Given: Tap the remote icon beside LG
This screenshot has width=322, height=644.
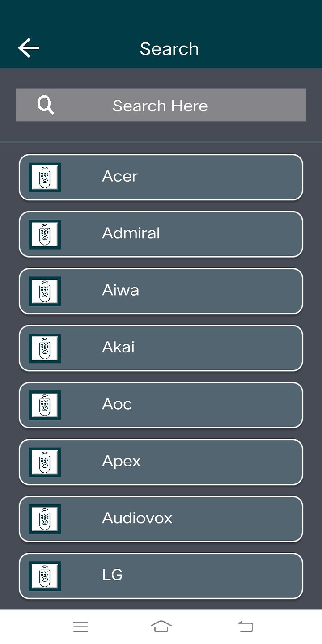Looking at the screenshot, I should click(44, 576).
